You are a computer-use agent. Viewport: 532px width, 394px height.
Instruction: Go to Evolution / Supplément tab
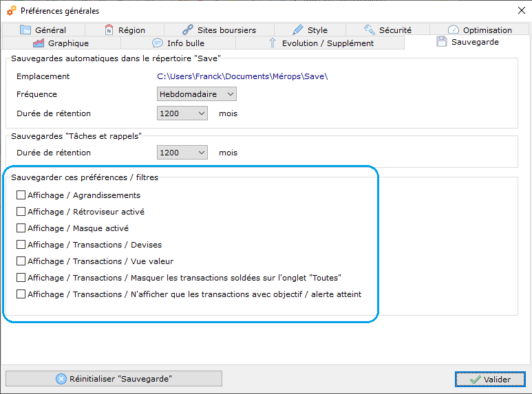click(x=320, y=43)
